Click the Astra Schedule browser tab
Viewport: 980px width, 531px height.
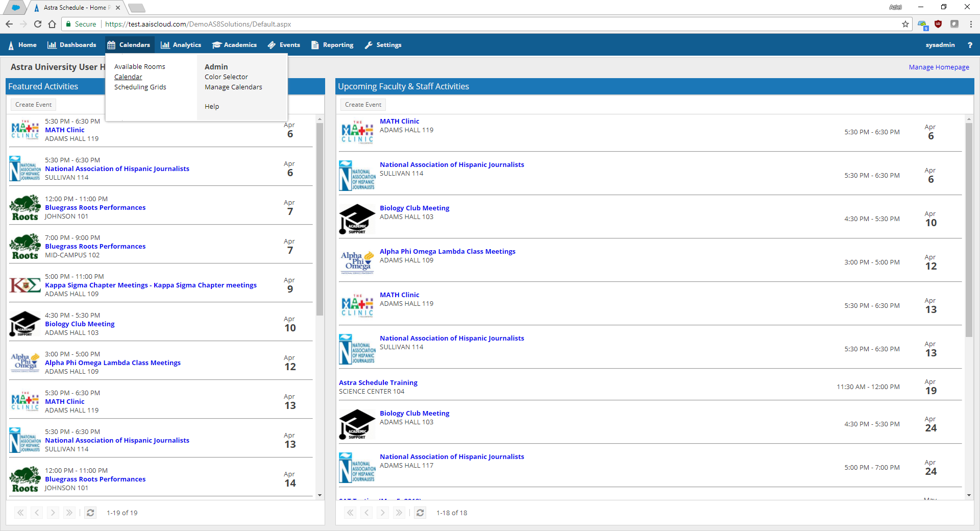coord(77,8)
